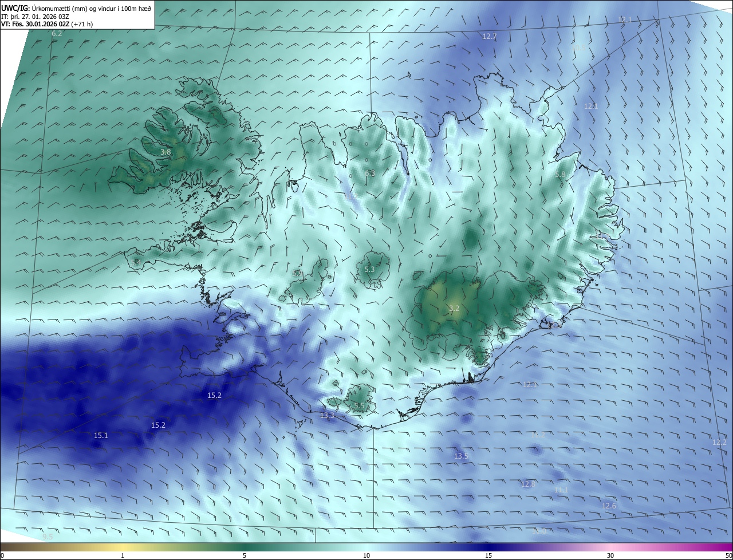Click the light pink section above the 30 mm label
The image size is (733, 560).
tap(610, 547)
